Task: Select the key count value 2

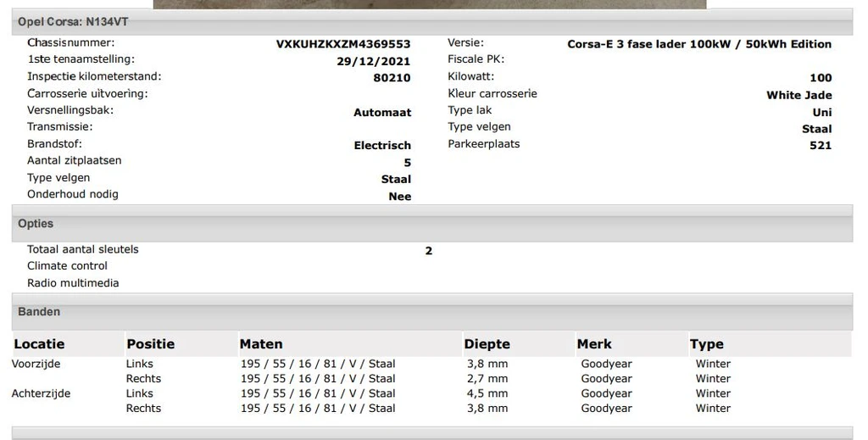Action: click(x=428, y=251)
